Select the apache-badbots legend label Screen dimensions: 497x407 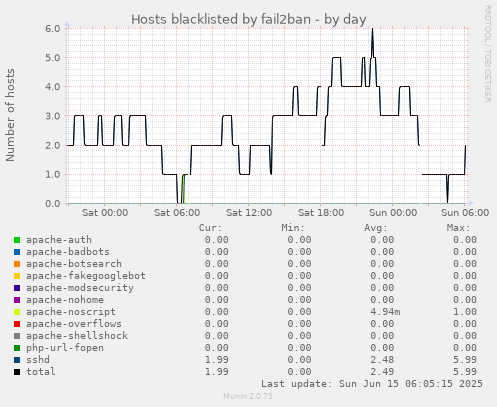tap(68, 252)
